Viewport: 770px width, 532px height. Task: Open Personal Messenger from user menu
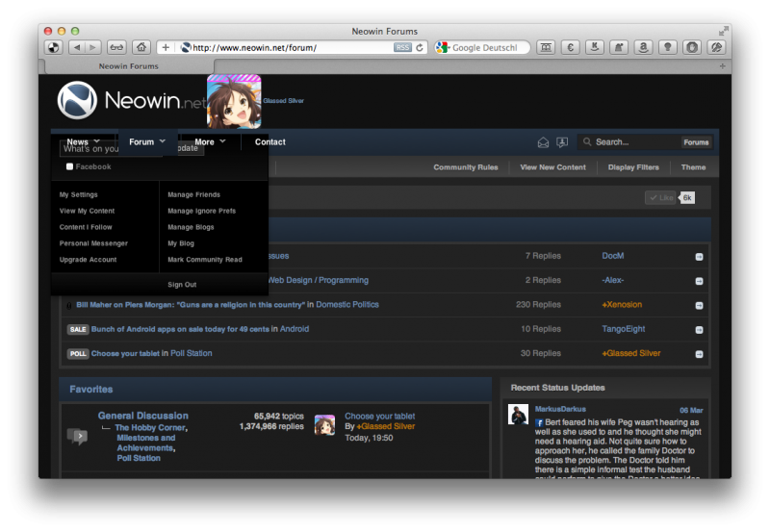tap(93, 243)
